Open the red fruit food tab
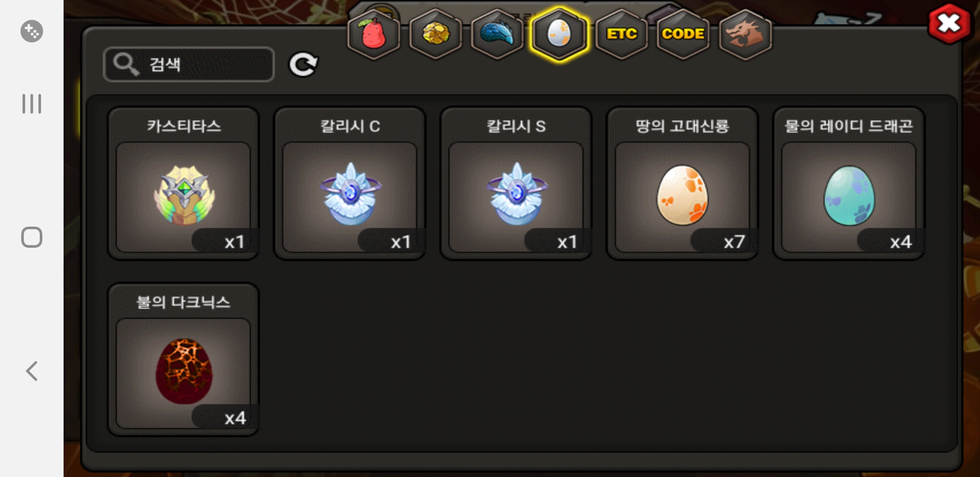980x477 pixels. pos(374,34)
